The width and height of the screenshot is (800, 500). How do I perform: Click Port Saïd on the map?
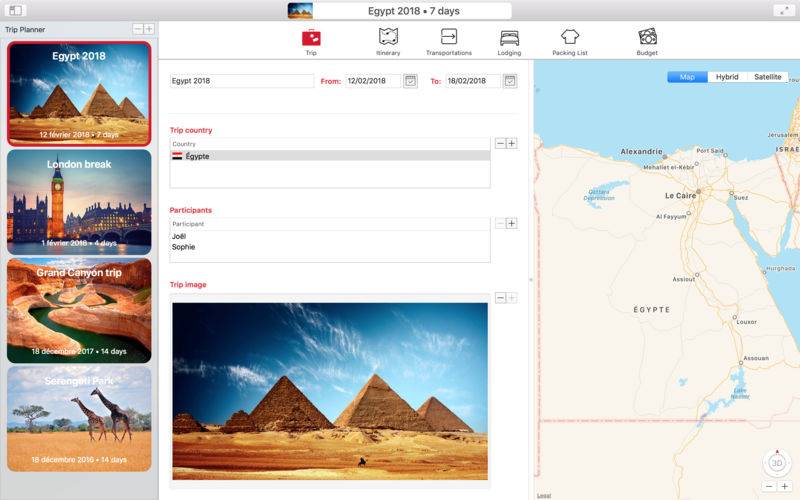[x=710, y=151]
